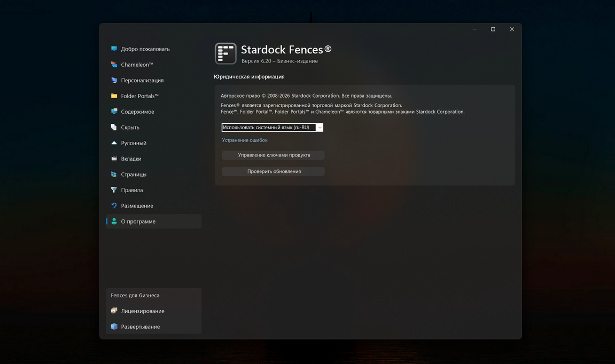The height and width of the screenshot is (364, 615).
Task: Click the Страницы pages icon
Action: (114, 175)
